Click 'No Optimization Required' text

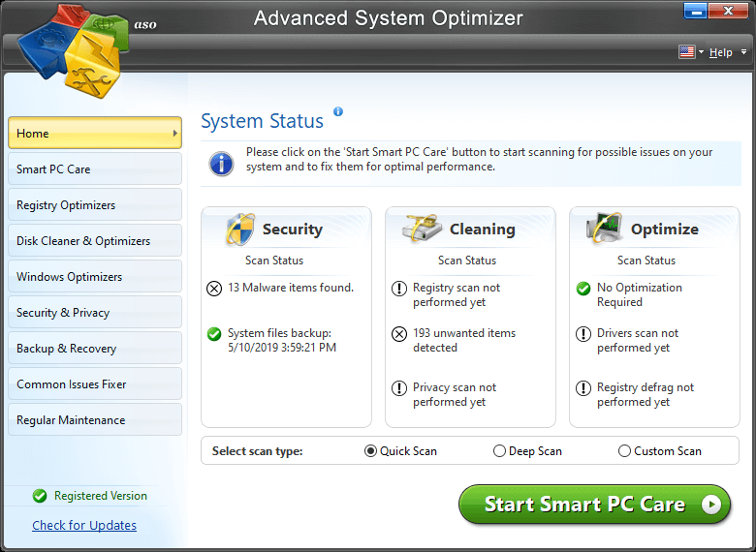tap(640, 294)
